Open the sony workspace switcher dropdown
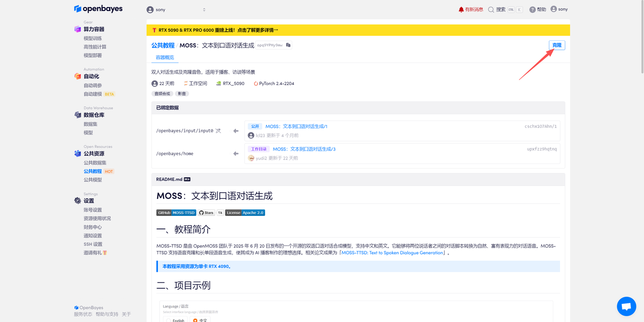 pyautogui.click(x=176, y=10)
